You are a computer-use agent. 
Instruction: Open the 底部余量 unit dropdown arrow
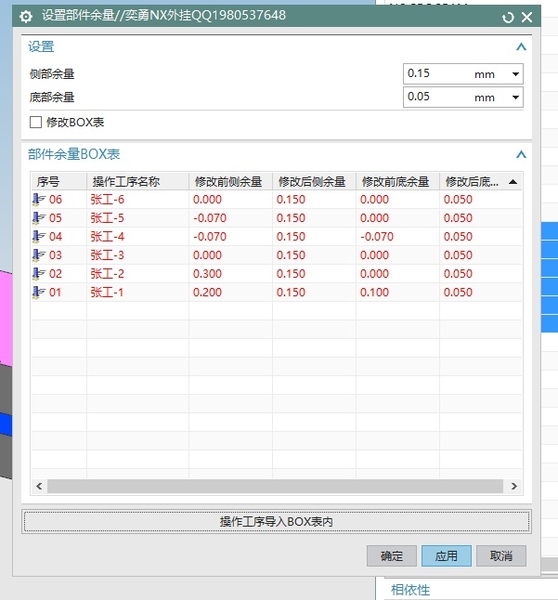[x=516, y=97]
